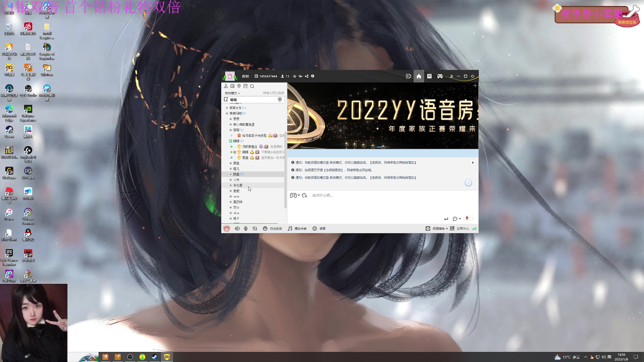Collapse the green 喵喵 sub-channel
The image size is (644, 362).
pyautogui.click(x=231, y=141)
